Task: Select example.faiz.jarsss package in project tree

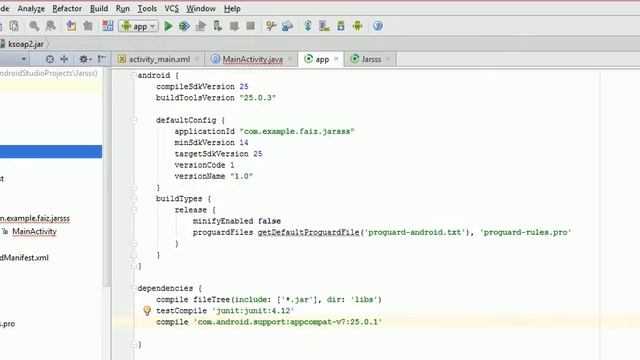Action: (35, 218)
